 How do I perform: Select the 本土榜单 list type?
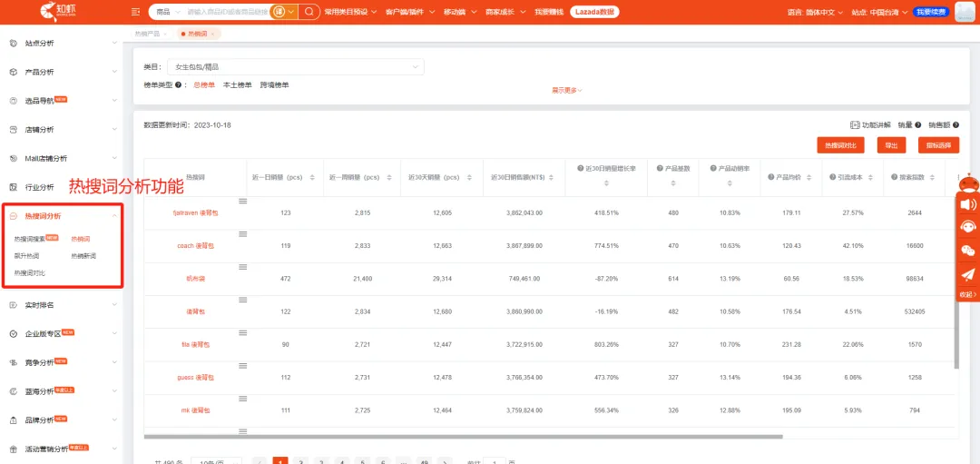point(238,85)
